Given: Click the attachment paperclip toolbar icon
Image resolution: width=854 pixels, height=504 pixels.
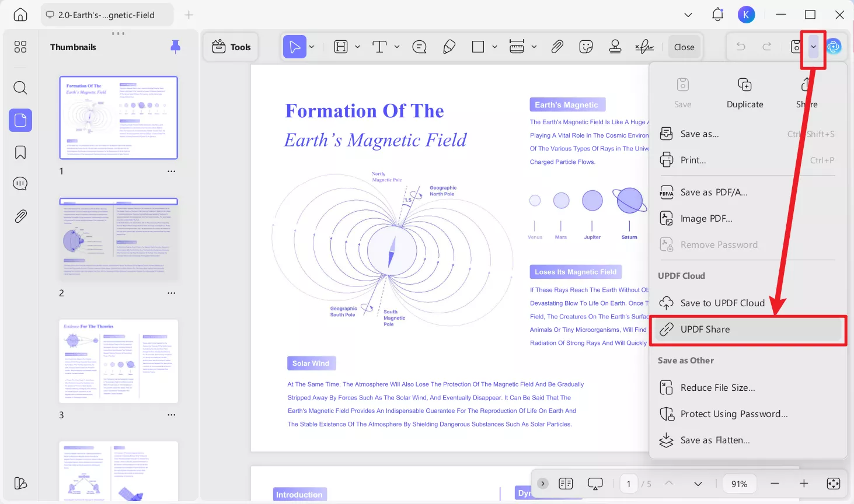Looking at the screenshot, I should click(557, 47).
